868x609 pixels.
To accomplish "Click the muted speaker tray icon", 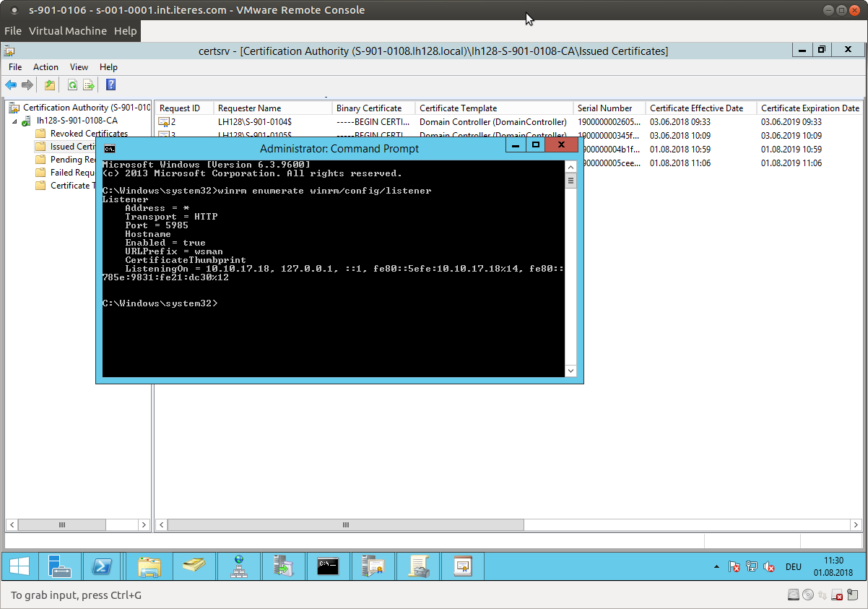I will 769,567.
